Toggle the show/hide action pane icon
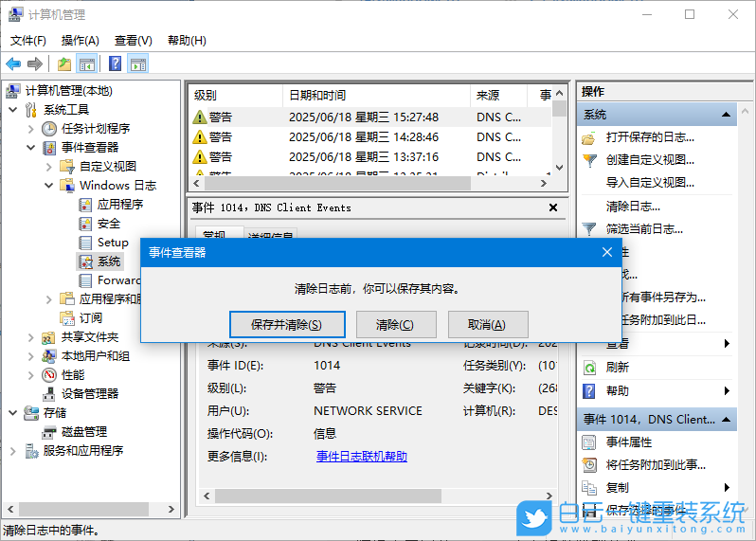 [x=138, y=63]
